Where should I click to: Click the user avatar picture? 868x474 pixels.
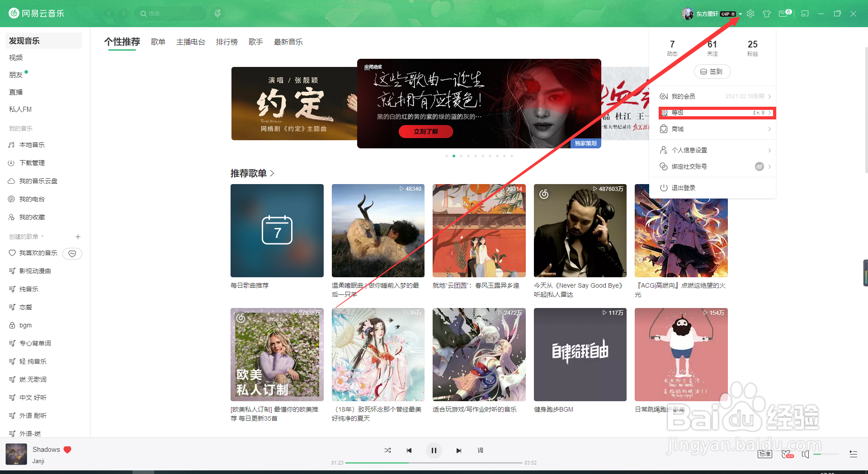(688, 14)
